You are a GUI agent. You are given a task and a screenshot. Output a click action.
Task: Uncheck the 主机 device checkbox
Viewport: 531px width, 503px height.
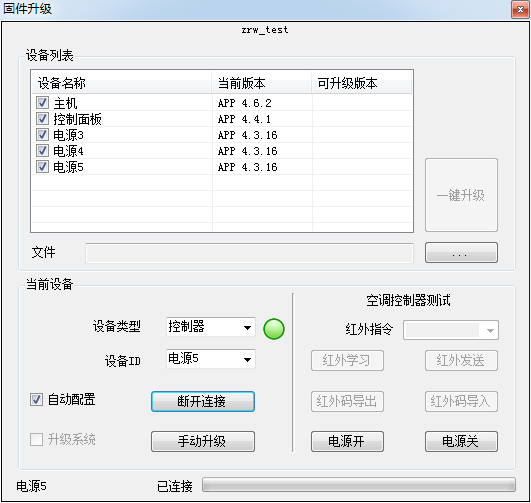tap(42, 103)
